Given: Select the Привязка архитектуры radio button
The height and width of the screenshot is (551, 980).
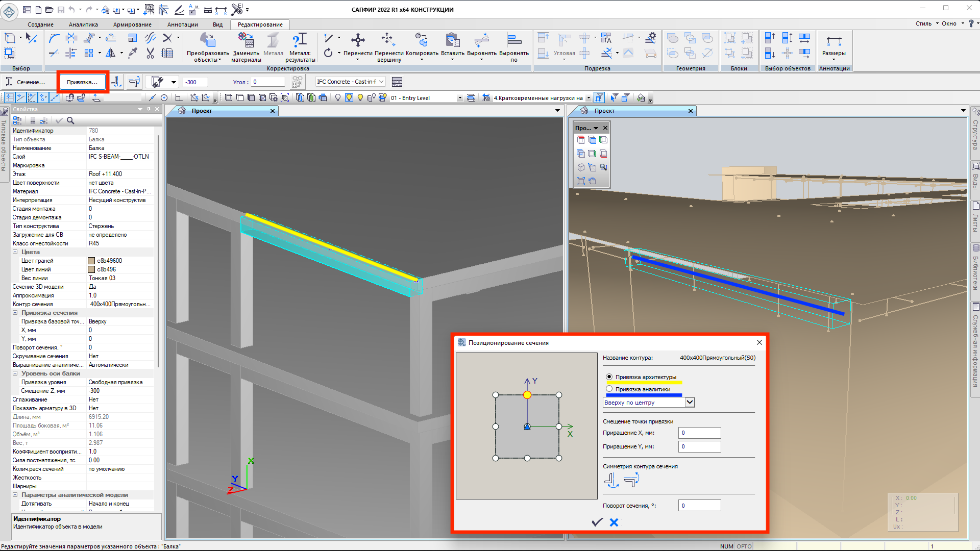Looking at the screenshot, I should [609, 377].
